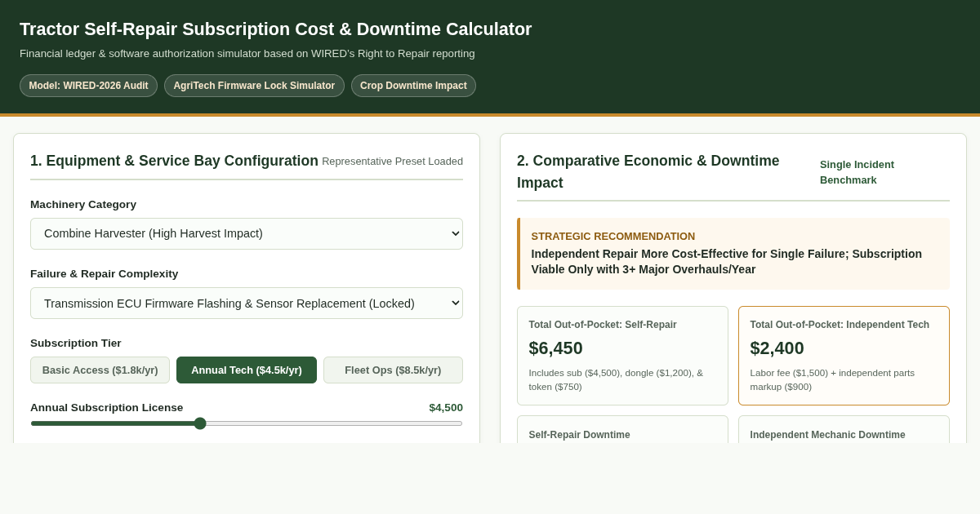The image size is (980, 514).
Task: Click the 'Labor fee ($1,500)' breakdown text
Action: [x=832, y=379]
